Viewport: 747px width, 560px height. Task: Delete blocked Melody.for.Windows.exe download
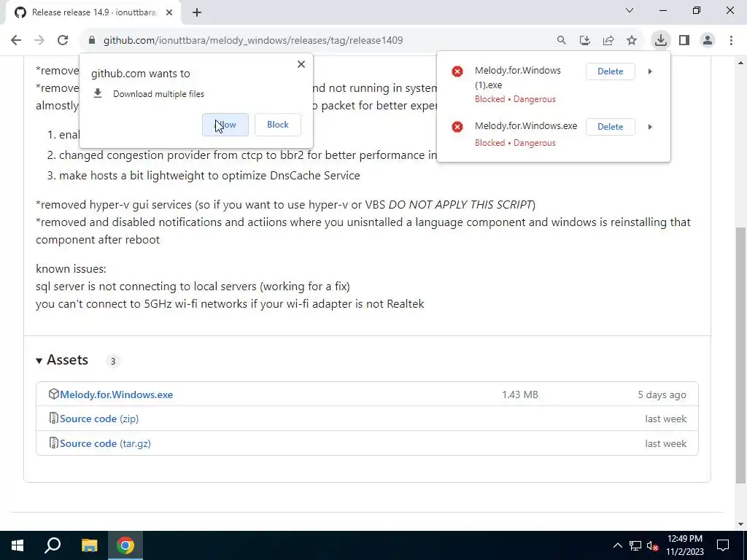611,127
